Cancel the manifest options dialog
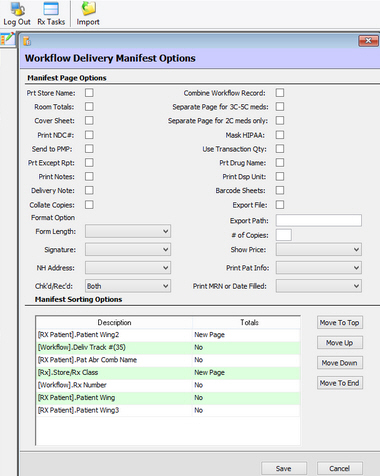 coord(340,468)
